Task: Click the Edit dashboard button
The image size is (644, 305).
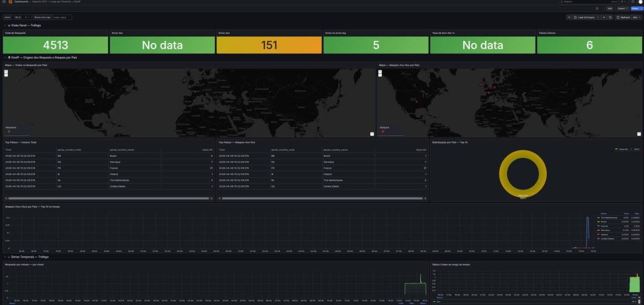Action: [x=610, y=9]
